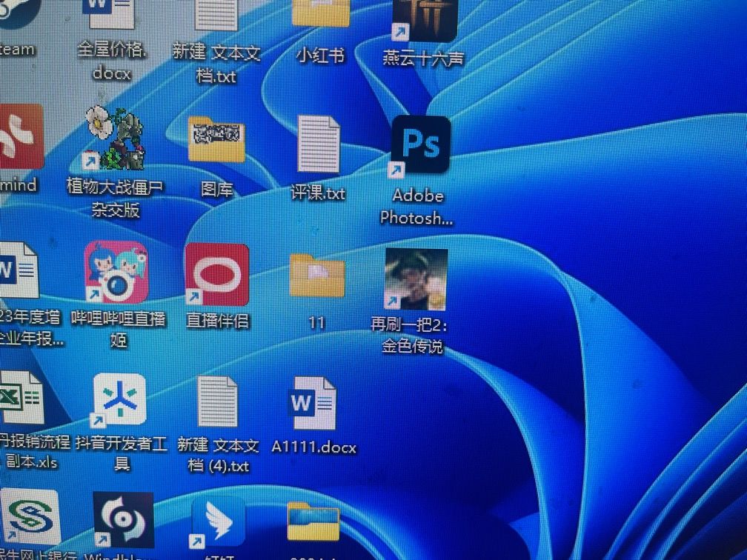Select the 全屋价格.docx Word file

(x=111, y=13)
